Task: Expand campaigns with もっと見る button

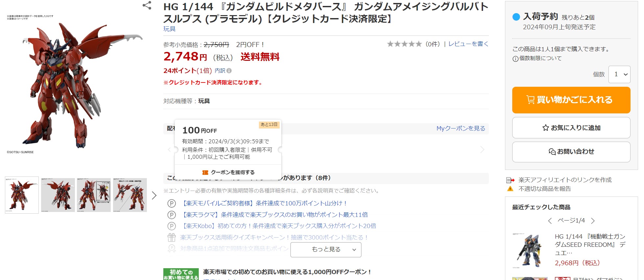Action: coord(326,249)
